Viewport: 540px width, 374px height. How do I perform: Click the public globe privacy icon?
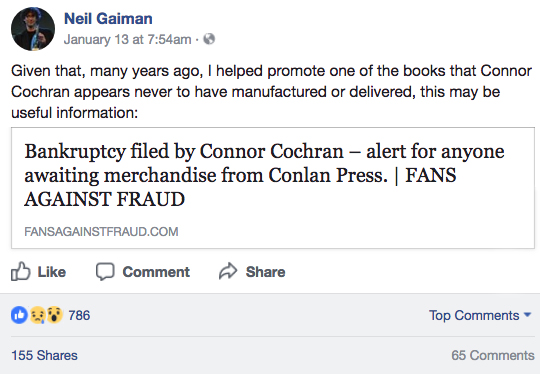coord(209,39)
